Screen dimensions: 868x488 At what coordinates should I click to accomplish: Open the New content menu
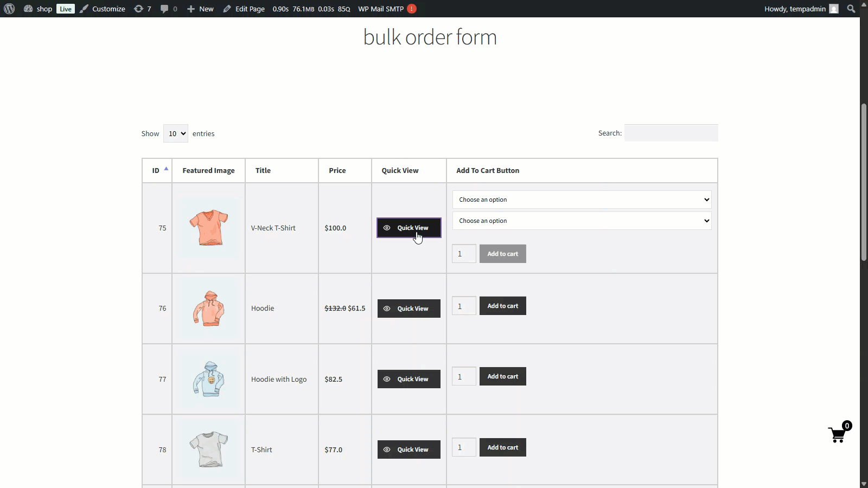pos(200,9)
